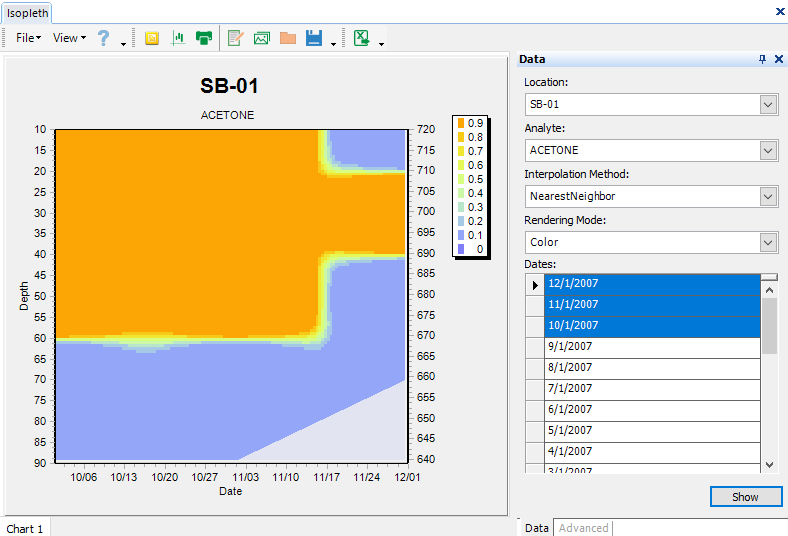
Task: Click the green Excel export icon
Action: (362, 38)
